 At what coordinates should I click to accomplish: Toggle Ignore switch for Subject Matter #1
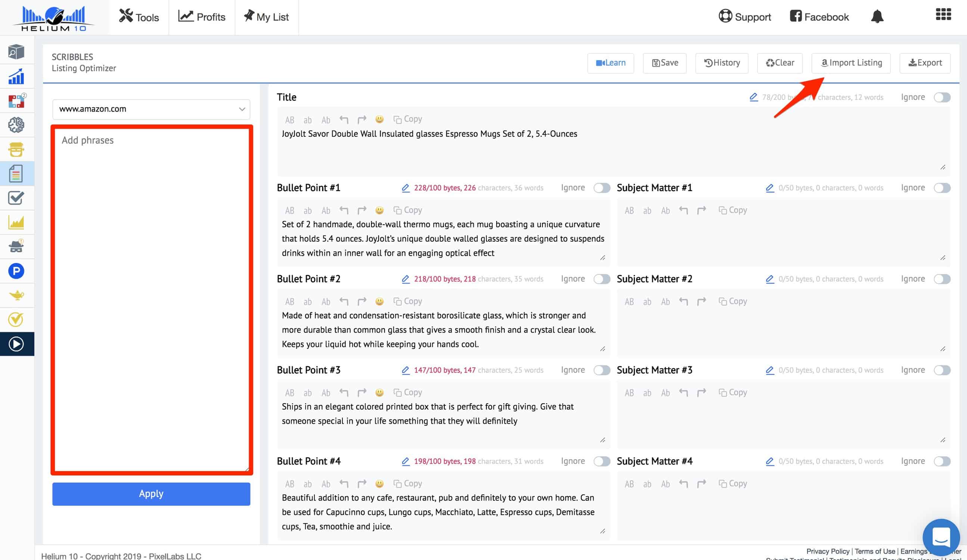tap(942, 188)
